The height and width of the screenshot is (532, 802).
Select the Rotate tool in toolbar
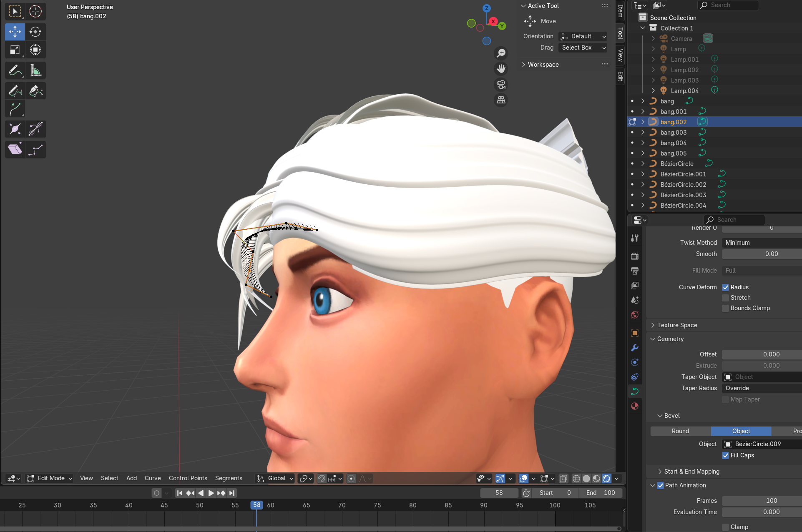(35, 32)
